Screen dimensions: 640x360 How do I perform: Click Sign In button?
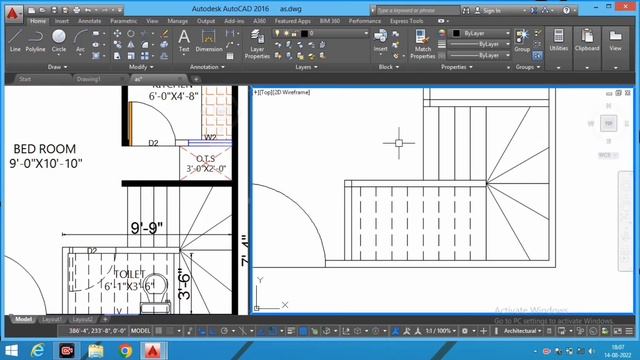click(488, 11)
